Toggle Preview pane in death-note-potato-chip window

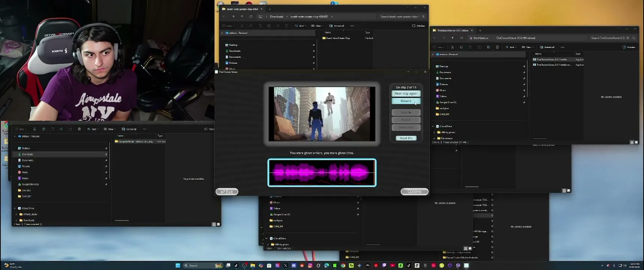pos(418,26)
